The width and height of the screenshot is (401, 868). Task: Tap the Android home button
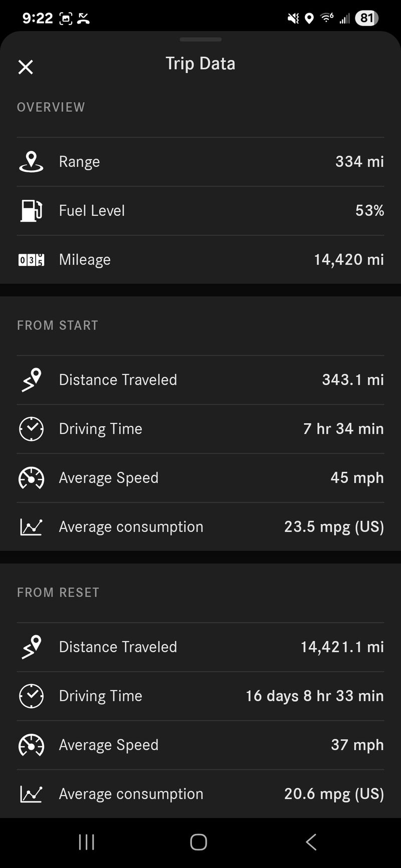pos(198,842)
